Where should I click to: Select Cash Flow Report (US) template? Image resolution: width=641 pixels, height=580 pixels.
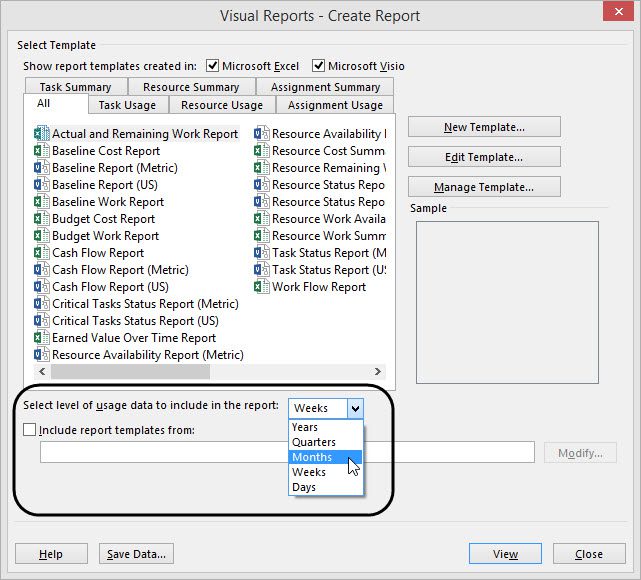[110, 287]
